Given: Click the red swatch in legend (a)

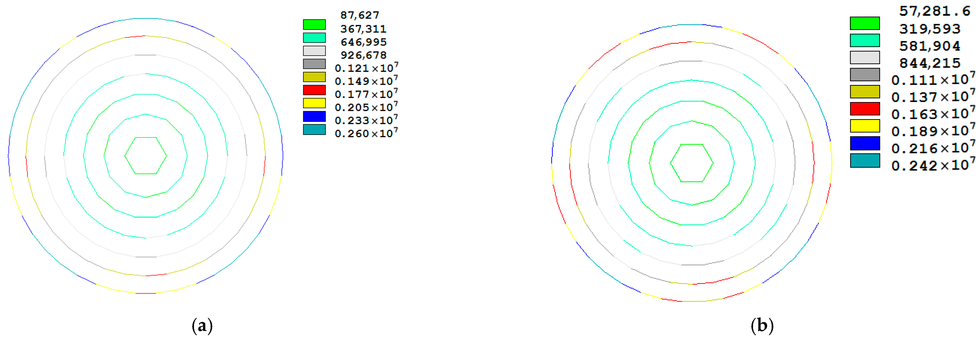Looking at the screenshot, I should (x=314, y=90).
